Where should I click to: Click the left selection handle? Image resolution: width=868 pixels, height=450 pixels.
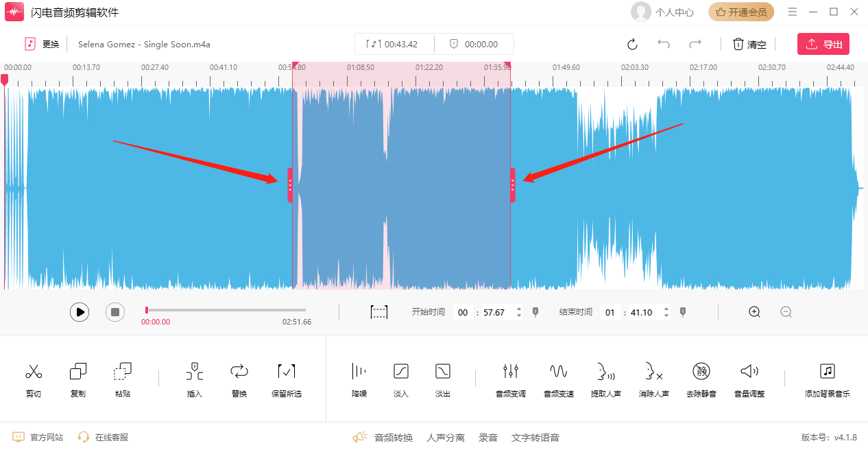290,185
